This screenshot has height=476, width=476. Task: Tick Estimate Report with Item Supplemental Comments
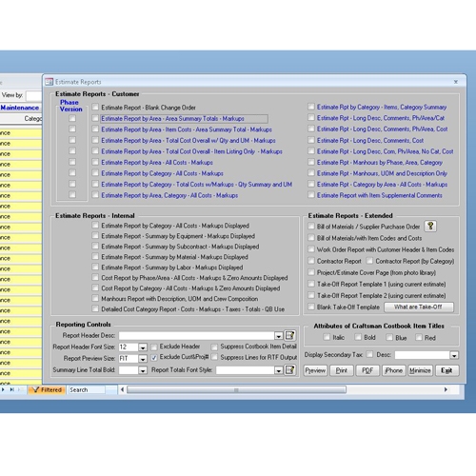click(311, 194)
